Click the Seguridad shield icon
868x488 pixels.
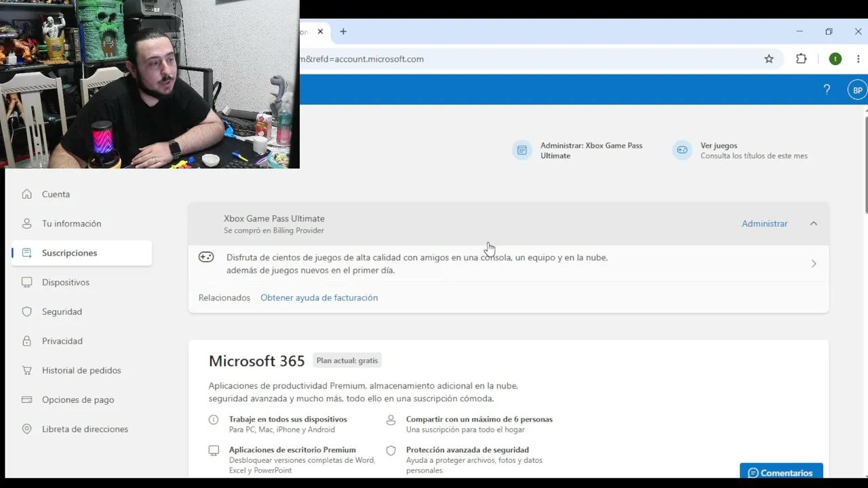(x=27, y=312)
